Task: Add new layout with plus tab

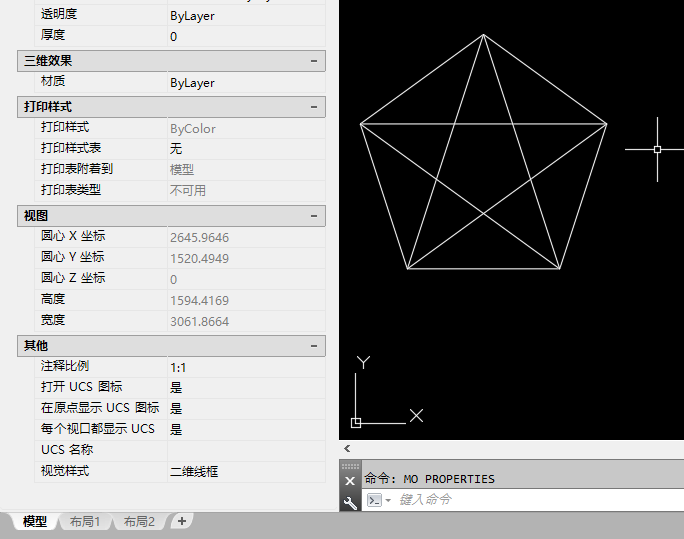Action: point(182,521)
